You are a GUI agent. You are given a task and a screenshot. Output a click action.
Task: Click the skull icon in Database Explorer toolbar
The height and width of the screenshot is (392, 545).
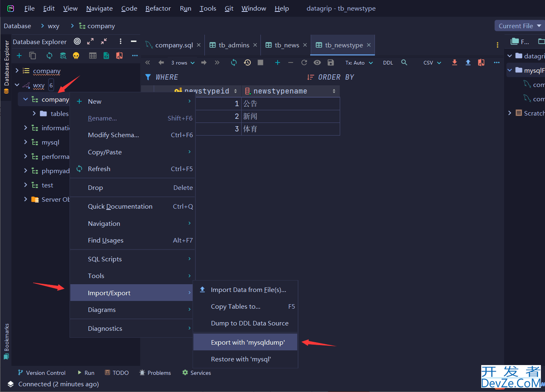(76, 56)
